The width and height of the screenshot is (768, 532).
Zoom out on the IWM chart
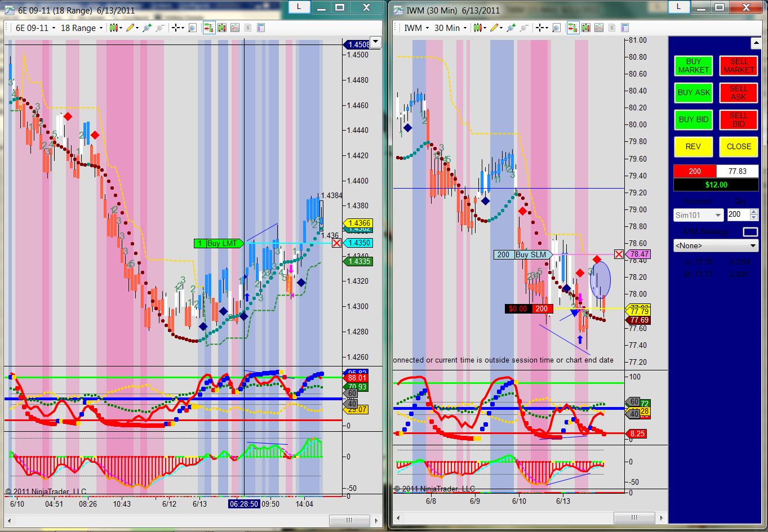coord(523,28)
